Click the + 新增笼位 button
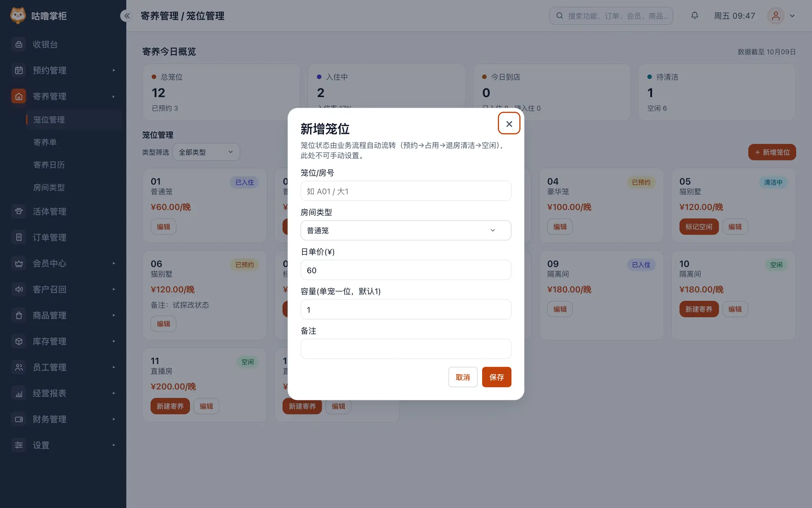 coord(772,152)
